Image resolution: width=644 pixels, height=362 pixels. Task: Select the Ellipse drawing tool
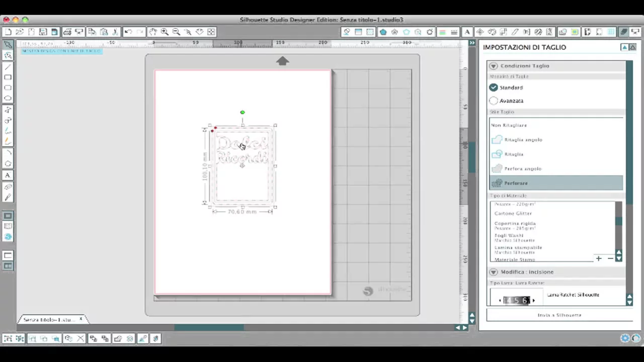coord(8,98)
